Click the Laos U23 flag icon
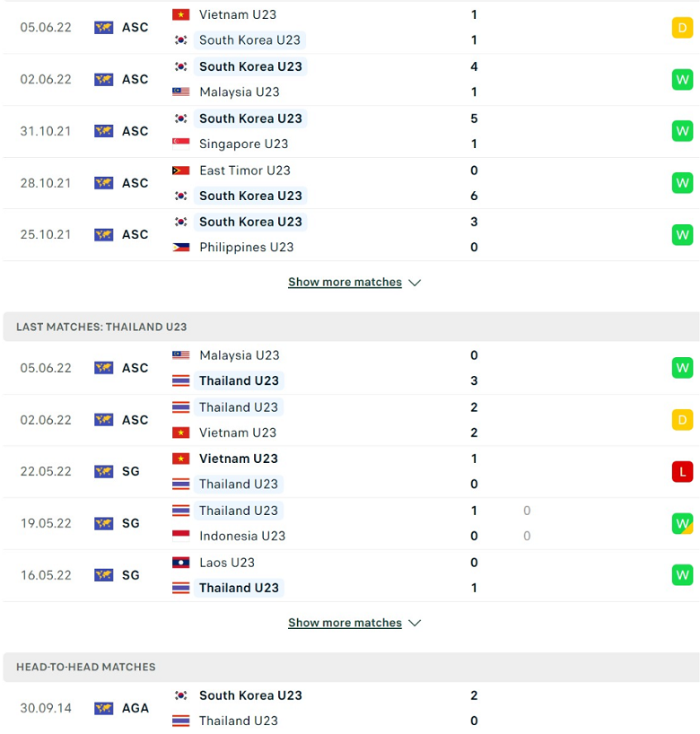The height and width of the screenshot is (734, 700). pyautogui.click(x=180, y=563)
